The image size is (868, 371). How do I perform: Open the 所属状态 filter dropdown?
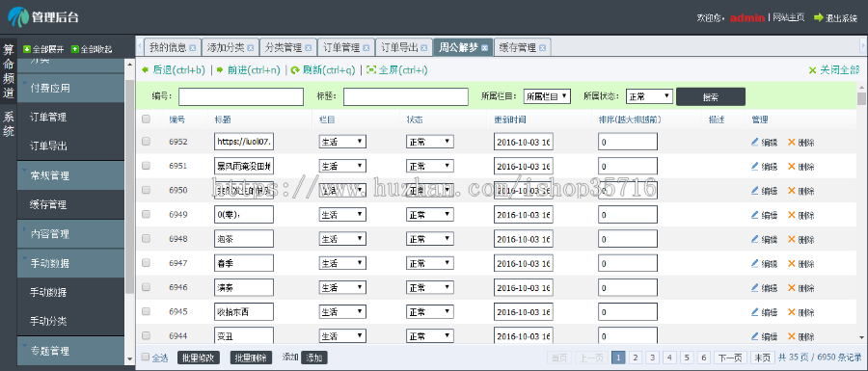[649, 96]
